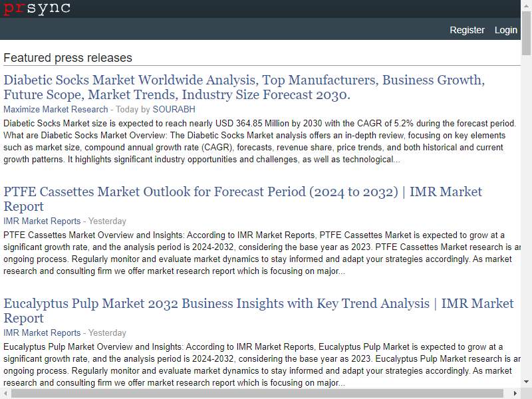Screen dimensions: 532x399
Task: Open the Login link
Action: 506,30
